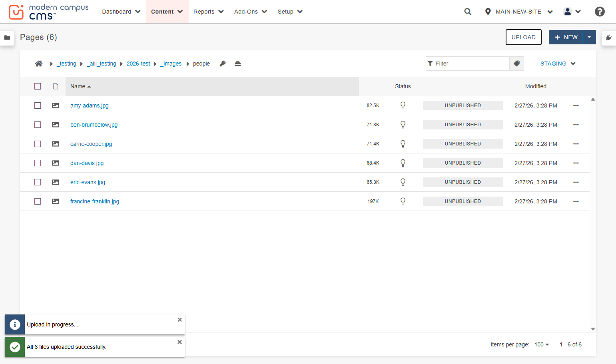Open the MAIN-NEW-SITE site selector
This screenshot has height=364, width=616.
(519, 12)
